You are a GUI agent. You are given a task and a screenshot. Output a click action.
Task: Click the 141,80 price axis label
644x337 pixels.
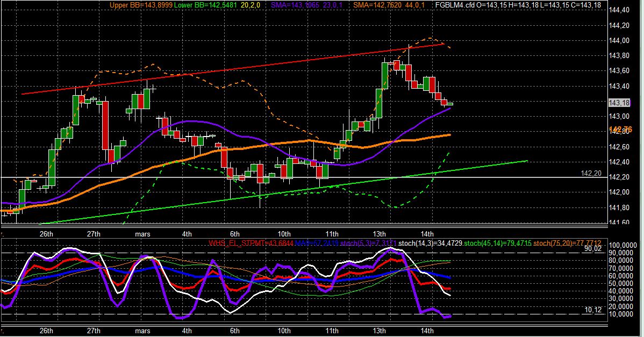[619, 207]
